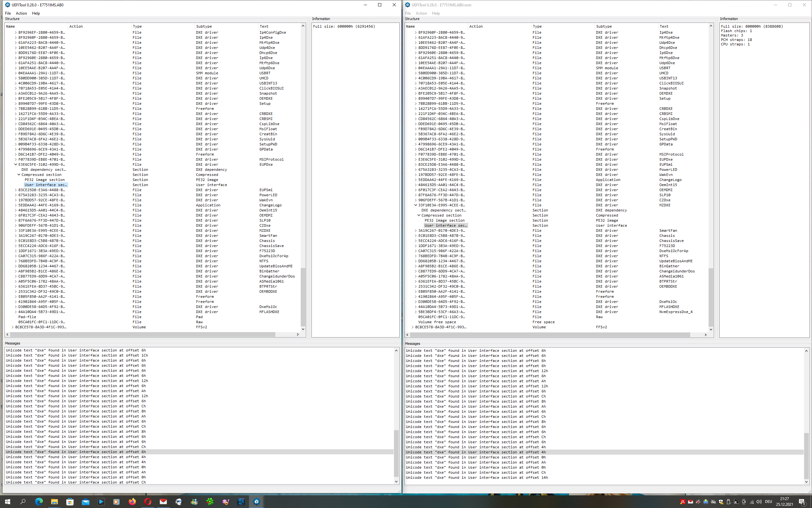Image resolution: width=812 pixels, height=508 pixels.
Task: Click the UEFITool gear icon in the left window's title bar
Action: point(8,5)
